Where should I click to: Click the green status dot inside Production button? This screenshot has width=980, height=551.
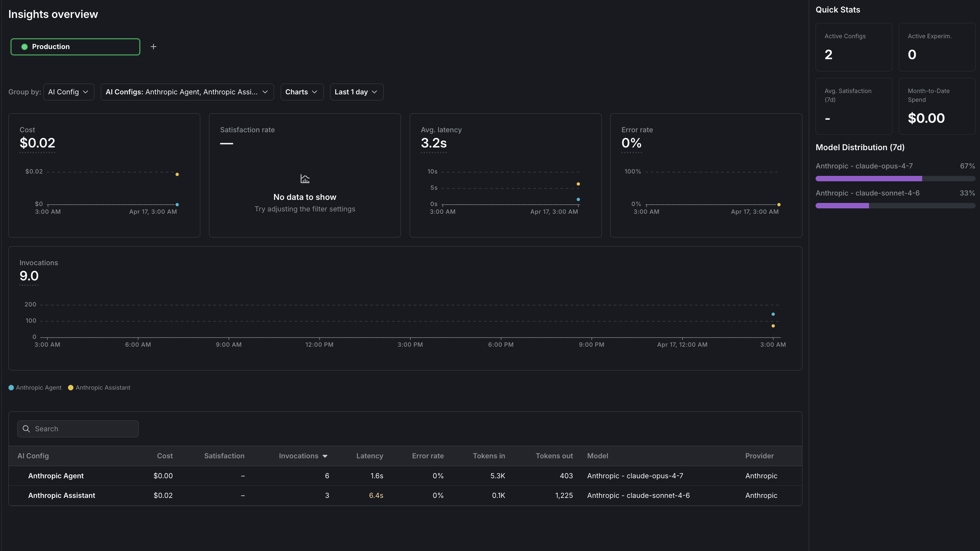(x=24, y=46)
